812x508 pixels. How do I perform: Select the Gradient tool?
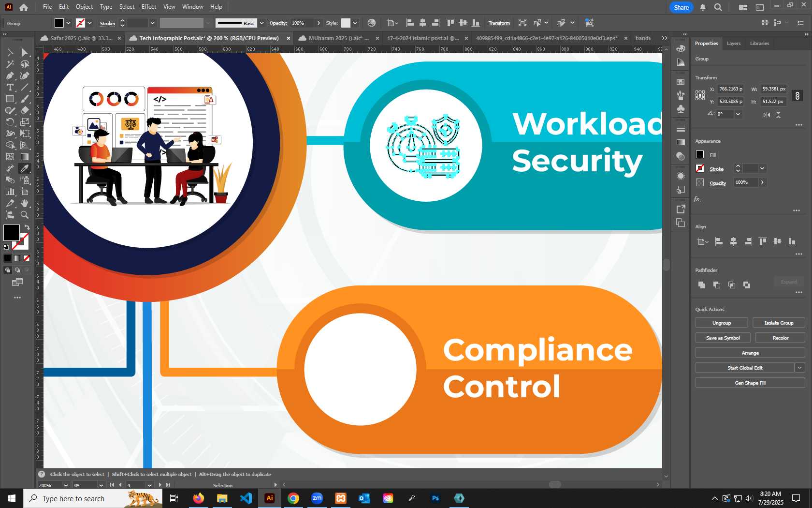[25, 157]
